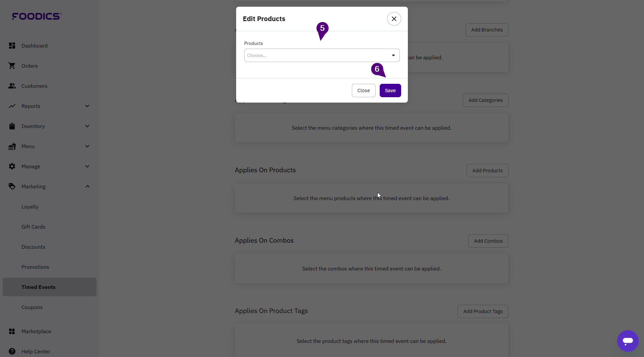Open the chat support bubble
This screenshot has height=357, width=644.
click(628, 341)
